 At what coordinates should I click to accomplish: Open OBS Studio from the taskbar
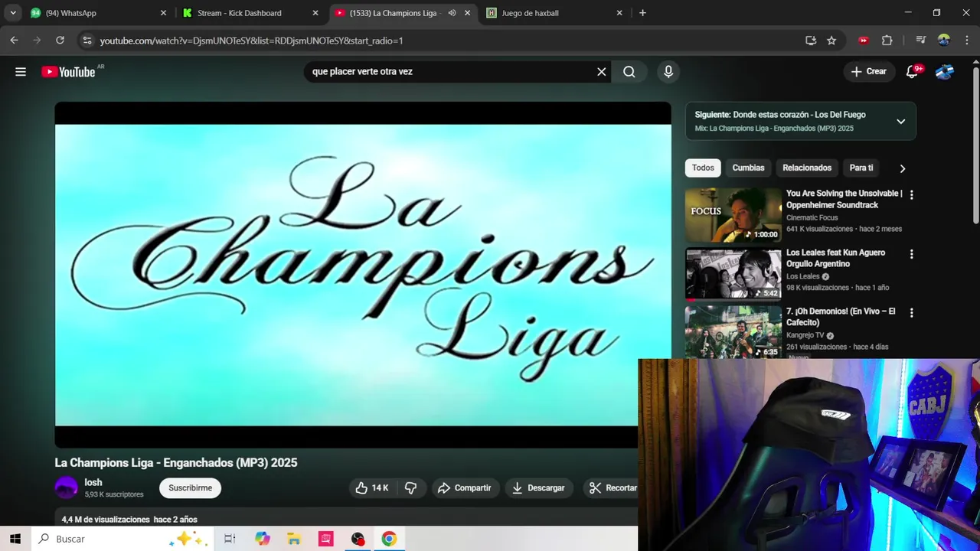(358, 539)
